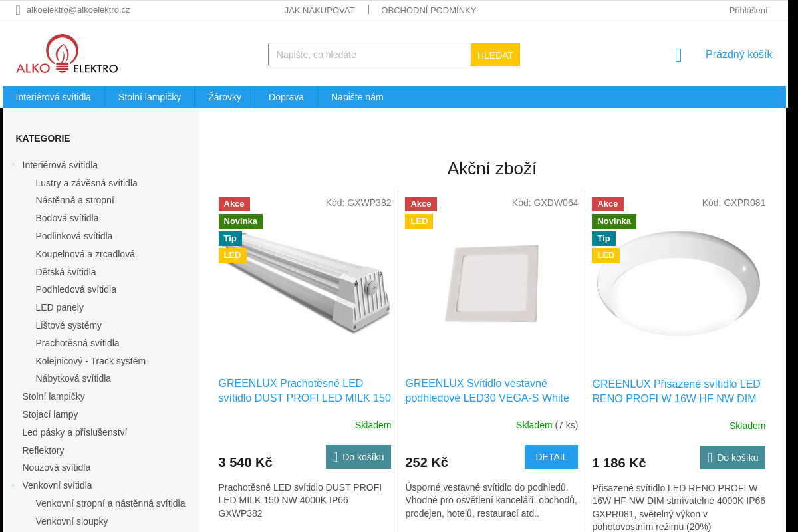Click Novinka badge on GXWP382 product
This screenshot has height=532, width=798.
[241, 221]
